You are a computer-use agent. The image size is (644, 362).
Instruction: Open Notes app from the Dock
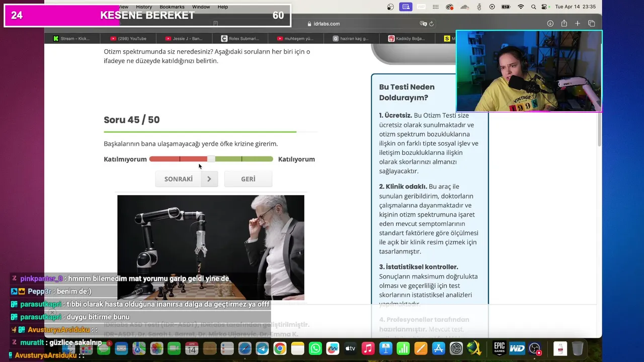298,348
